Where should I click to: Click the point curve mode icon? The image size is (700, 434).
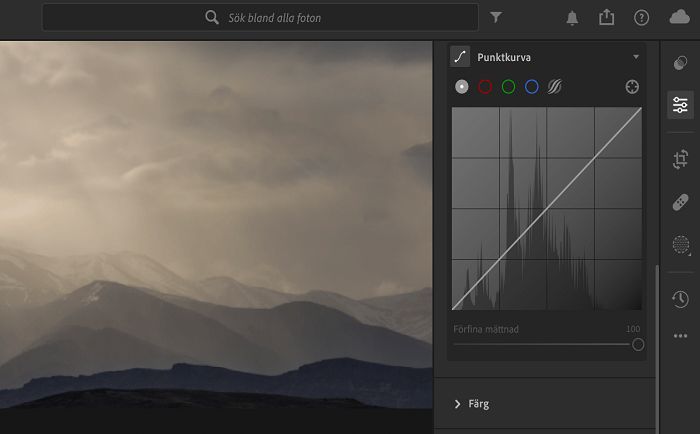tap(460, 57)
